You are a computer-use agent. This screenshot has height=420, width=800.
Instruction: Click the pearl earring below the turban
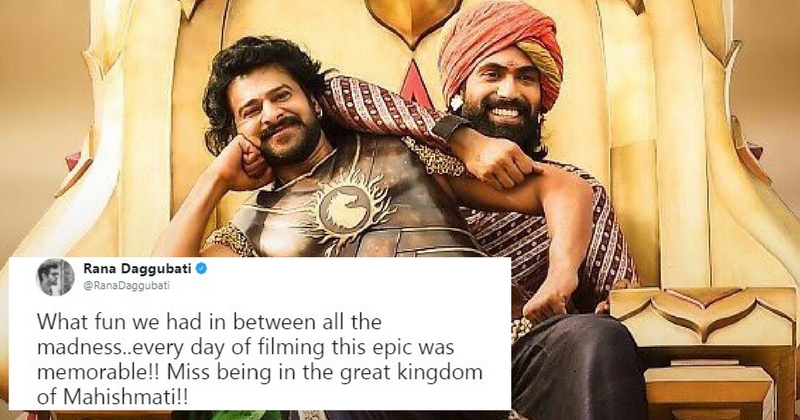click(x=456, y=103)
